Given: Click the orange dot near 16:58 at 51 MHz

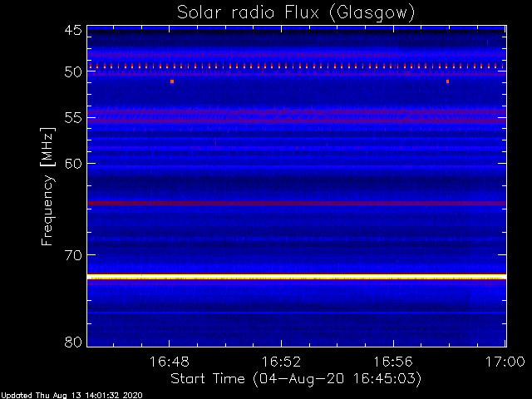Looking at the screenshot, I should (447, 81).
